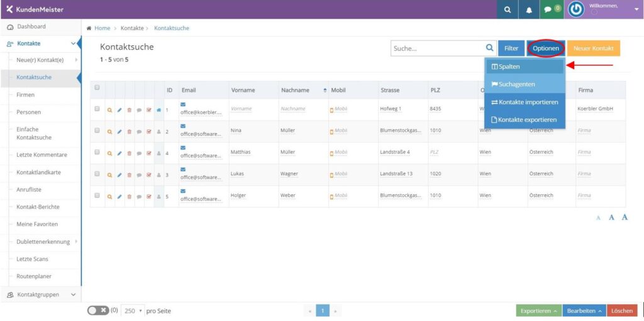This screenshot has height=321, width=644.
Task: Click the Vorname cell reading Matthias
Action: (241, 152)
